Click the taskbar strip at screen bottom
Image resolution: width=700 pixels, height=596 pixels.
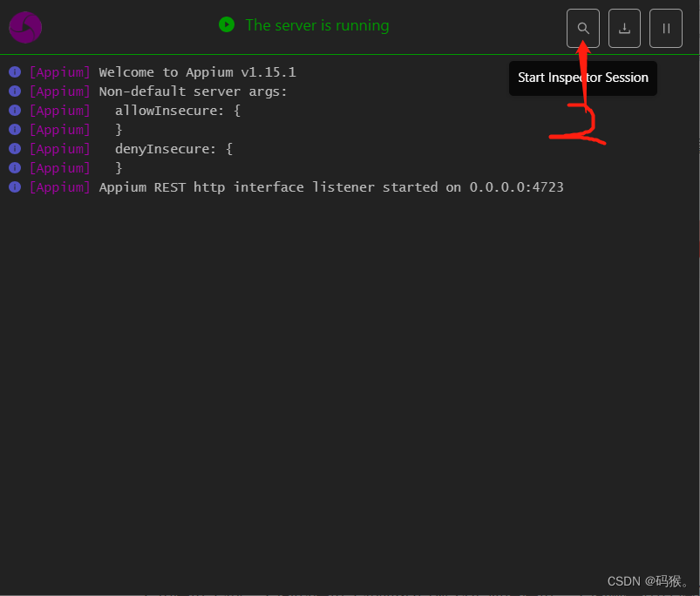(349, 594)
